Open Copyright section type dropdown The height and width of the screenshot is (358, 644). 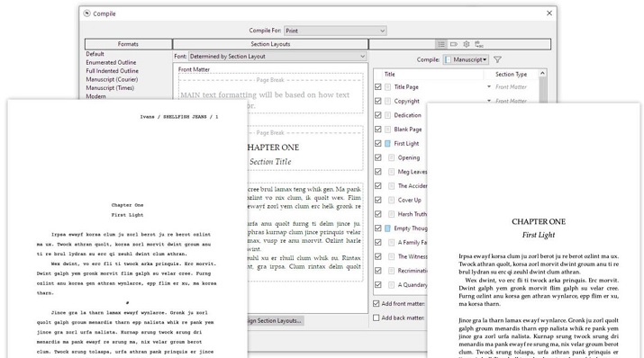[489, 101]
